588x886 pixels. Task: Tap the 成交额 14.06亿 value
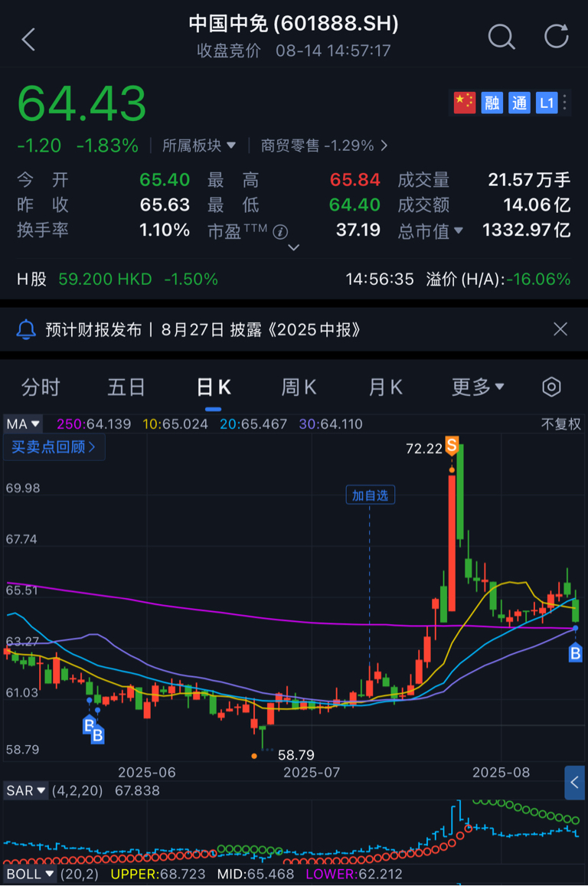click(x=537, y=204)
